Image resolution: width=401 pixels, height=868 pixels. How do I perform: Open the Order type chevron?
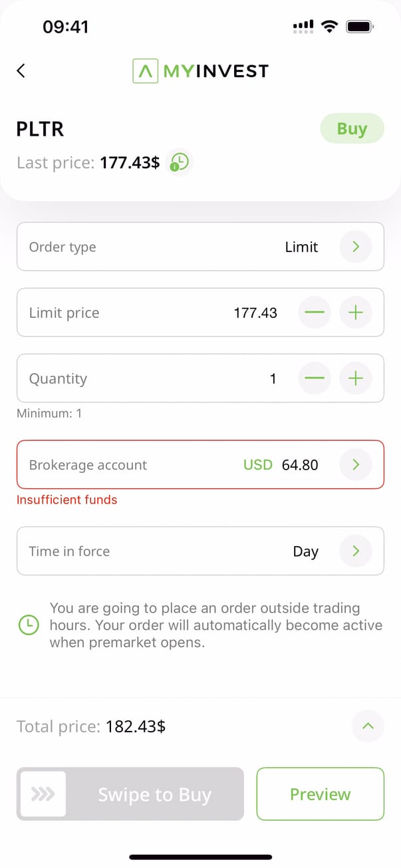tap(356, 247)
